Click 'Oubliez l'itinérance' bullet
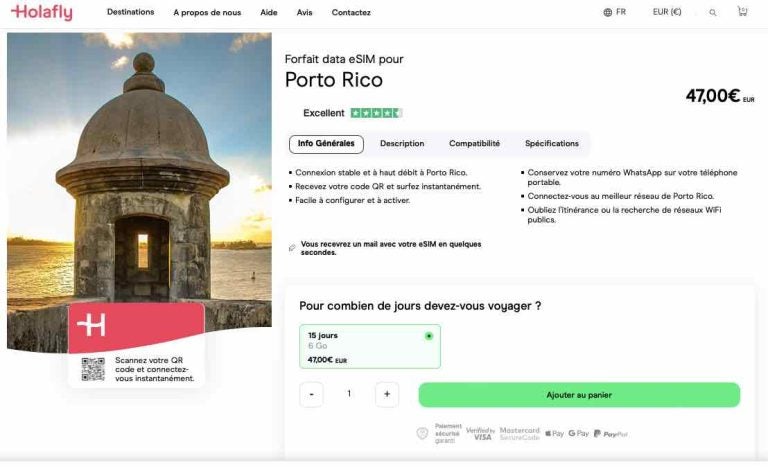The width and height of the screenshot is (768, 467). 624,215
